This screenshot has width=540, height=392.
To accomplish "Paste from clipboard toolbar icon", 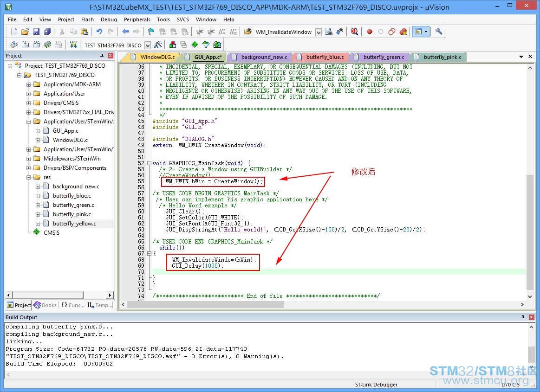I will pyautogui.click(x=84, y=32).
